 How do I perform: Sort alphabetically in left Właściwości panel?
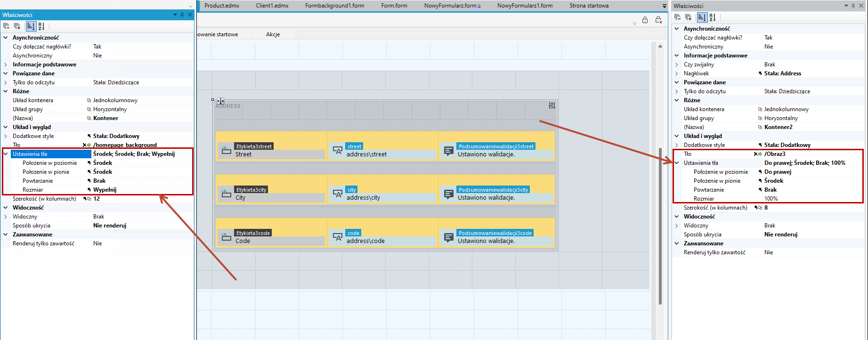click(41, 26)
